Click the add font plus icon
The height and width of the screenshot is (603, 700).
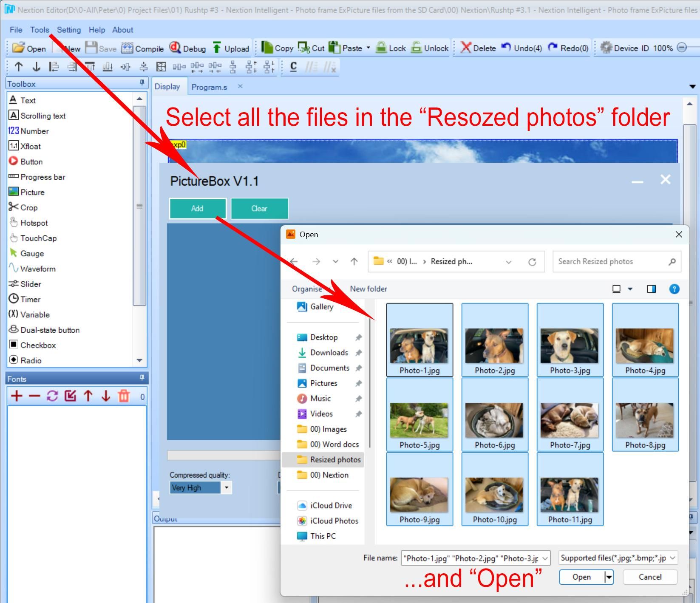click(x=17, y=396)
